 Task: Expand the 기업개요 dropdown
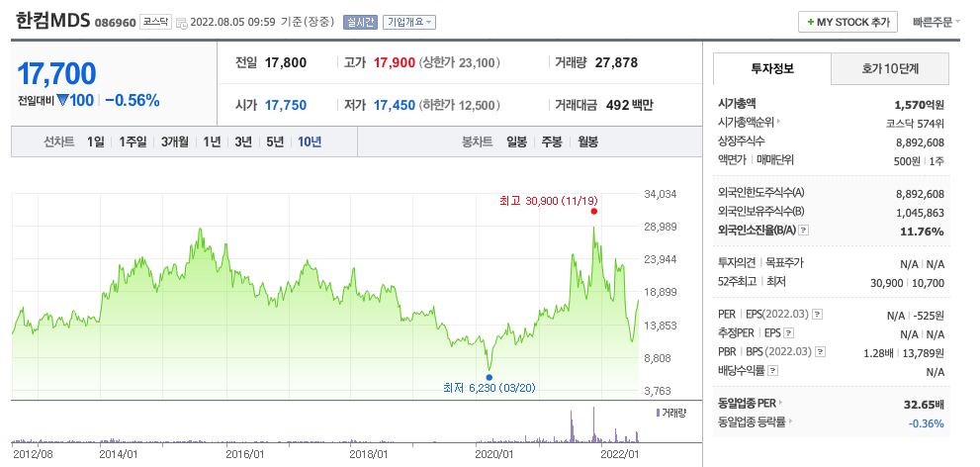point(409,22)
